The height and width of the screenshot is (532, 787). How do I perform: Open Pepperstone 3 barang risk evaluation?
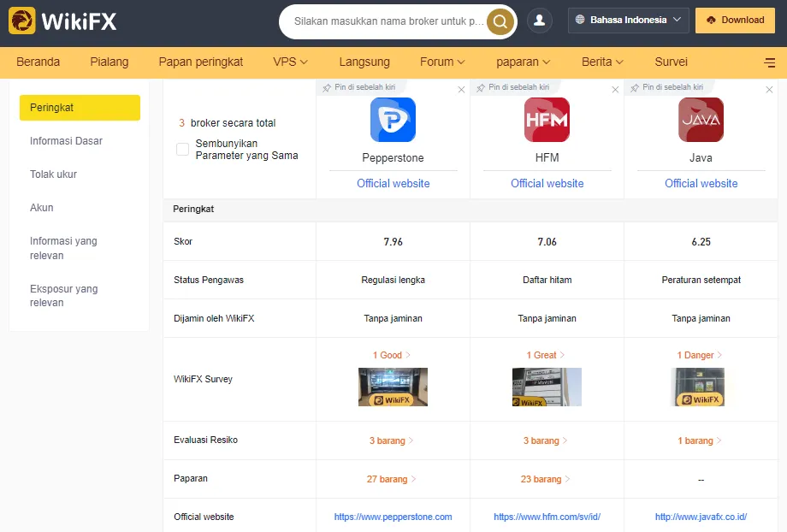392,440
